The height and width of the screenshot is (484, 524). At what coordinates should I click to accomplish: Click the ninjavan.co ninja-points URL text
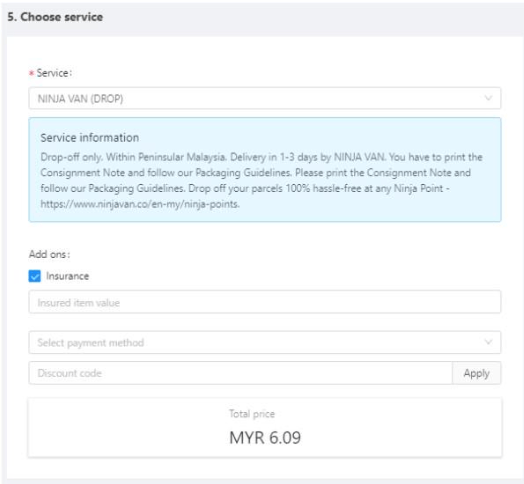140,204
